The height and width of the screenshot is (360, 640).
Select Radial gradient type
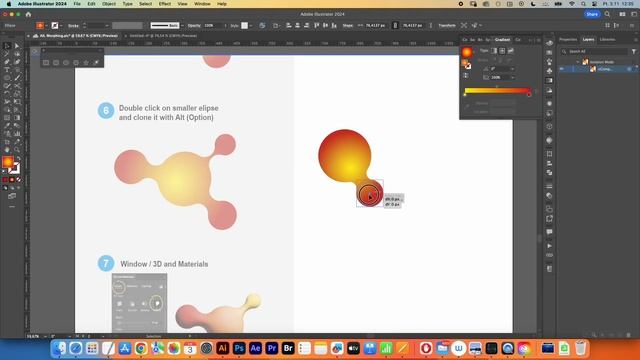coord(502,51)
